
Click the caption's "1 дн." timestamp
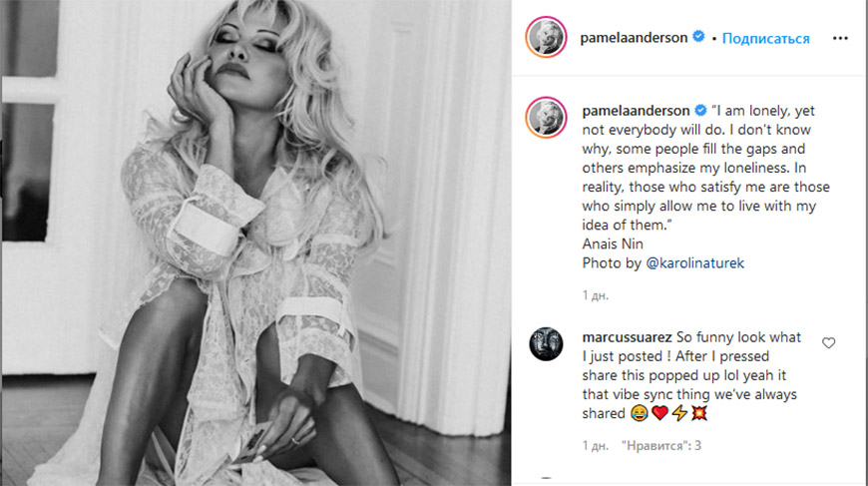[595, 295]
